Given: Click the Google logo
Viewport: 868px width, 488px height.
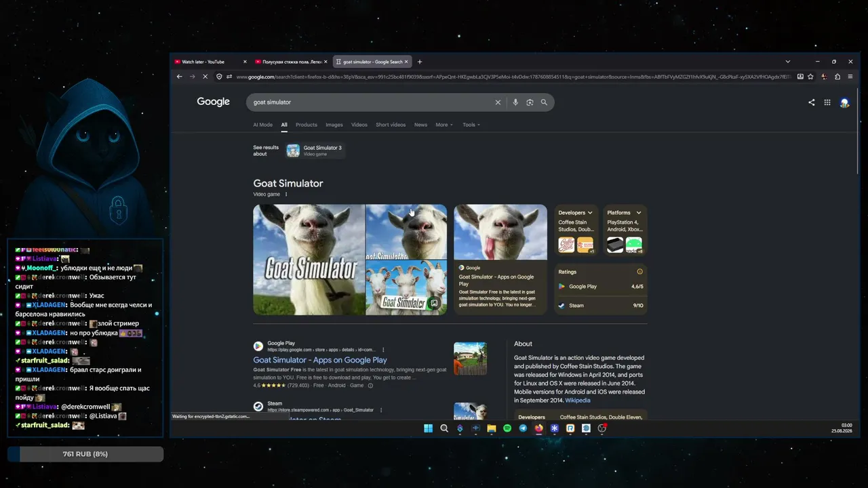Looking at the screenshot, I should 214,102.
